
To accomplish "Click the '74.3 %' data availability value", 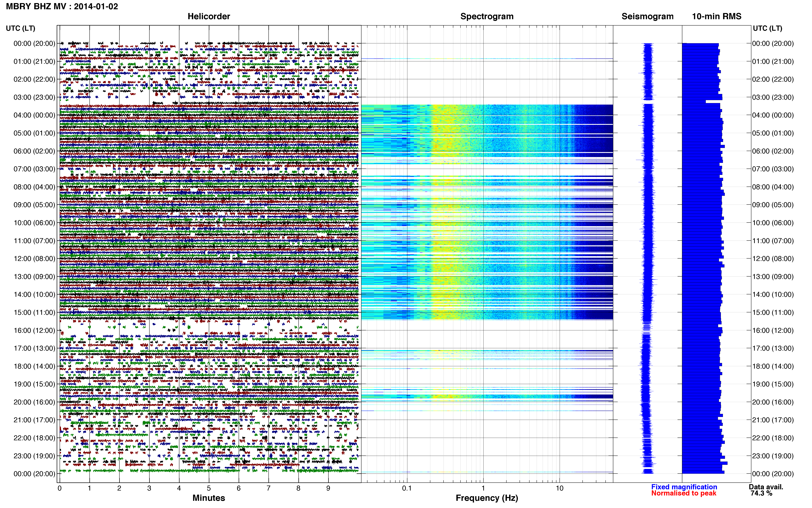I will point(762,493).
